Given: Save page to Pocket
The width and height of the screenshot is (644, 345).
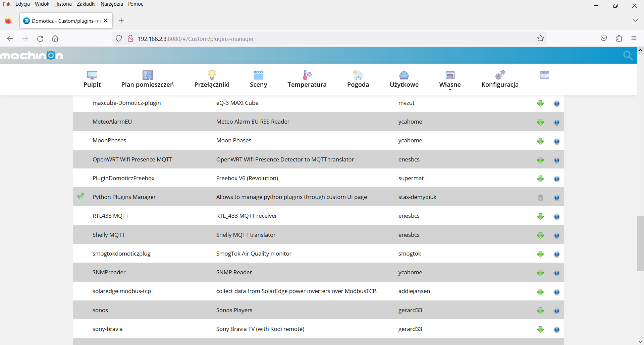Looking at the screenshot, I should [604, 39].
